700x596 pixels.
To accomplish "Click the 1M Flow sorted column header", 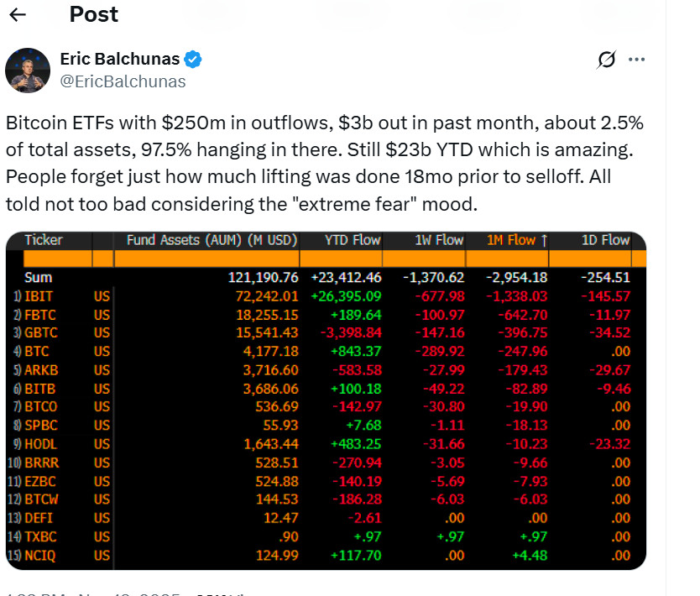I will pyautogui.click(x=517, y=240).
